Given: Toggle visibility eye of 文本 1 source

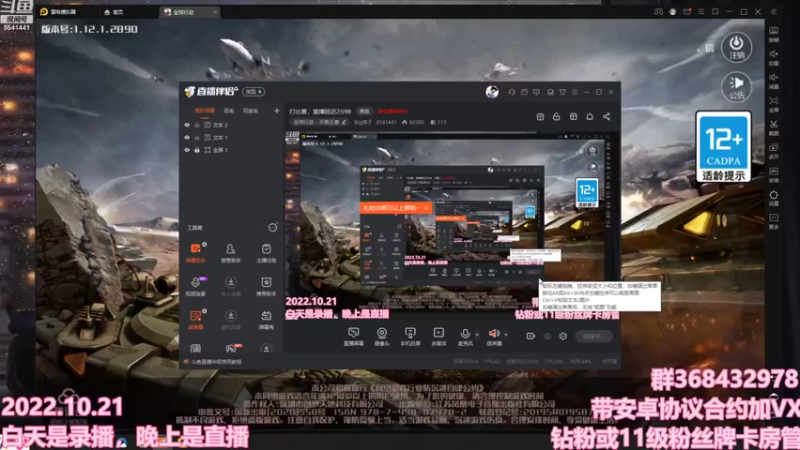Looking at the screenshot, I should [x=187, y=137].
